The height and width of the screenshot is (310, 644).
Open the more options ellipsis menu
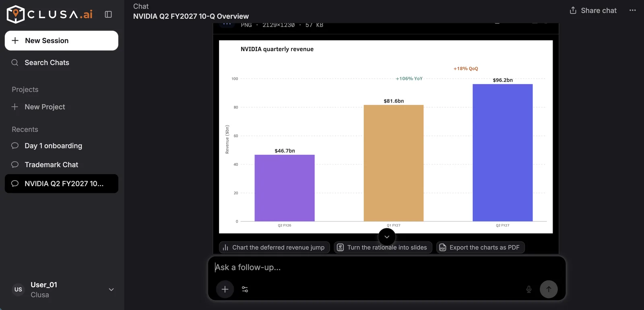tap(633, 10)
